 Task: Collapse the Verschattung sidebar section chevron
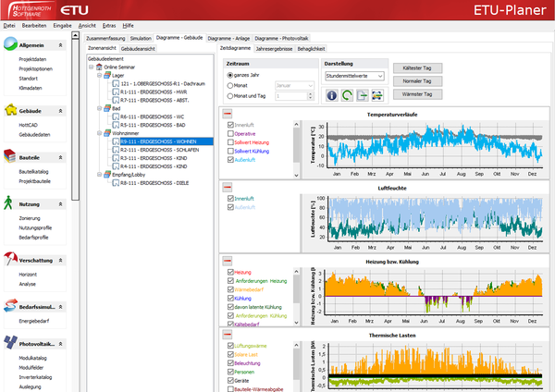pyautogui.click(x=60, y=261)
